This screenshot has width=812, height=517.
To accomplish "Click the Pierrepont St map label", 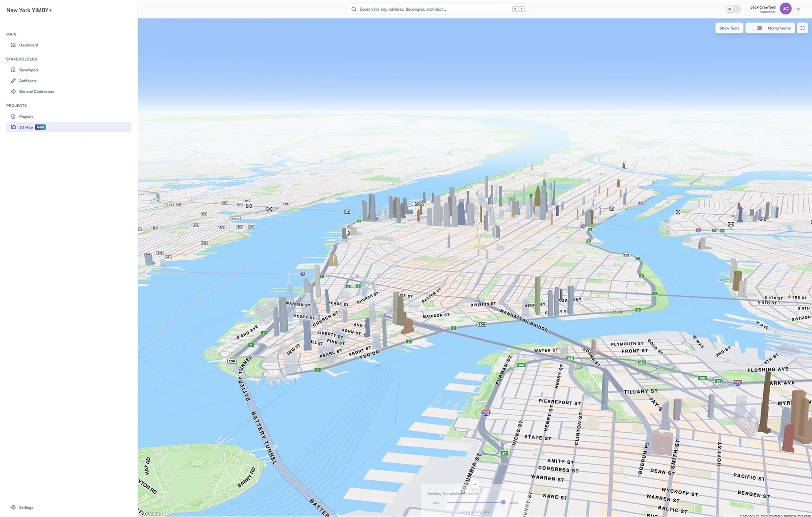I will 559,402.
